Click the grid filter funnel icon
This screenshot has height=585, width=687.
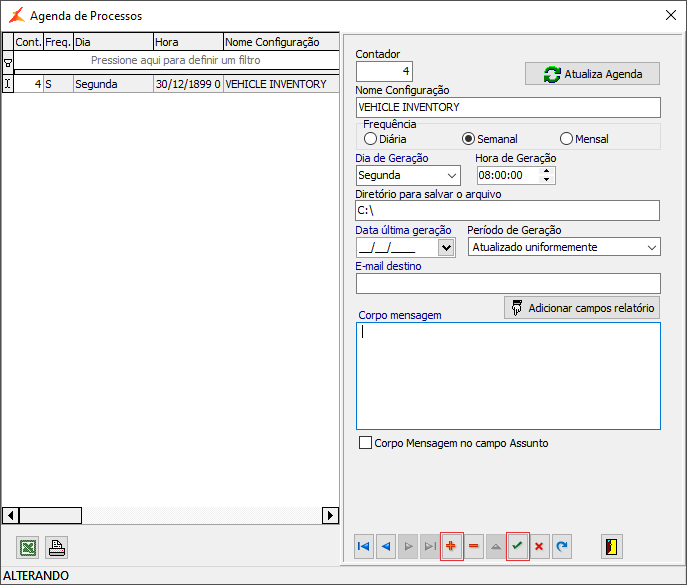click(8, 63)
